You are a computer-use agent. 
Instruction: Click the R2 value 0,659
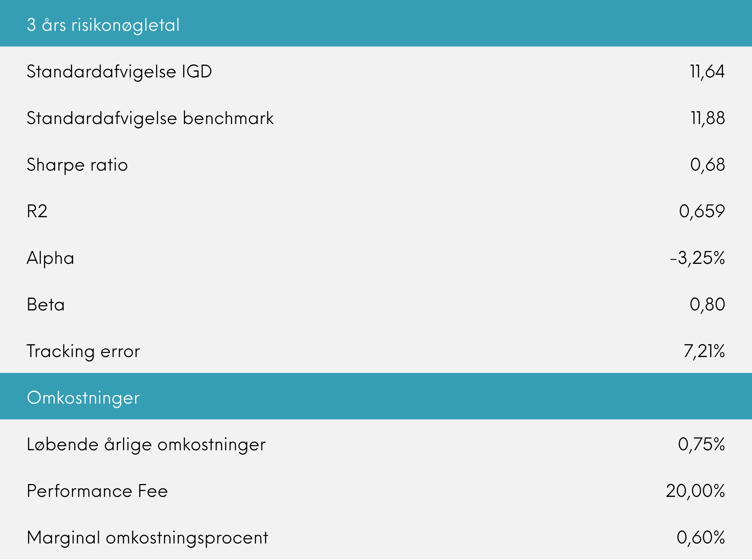pyautogui.click(x=702, y=211)
